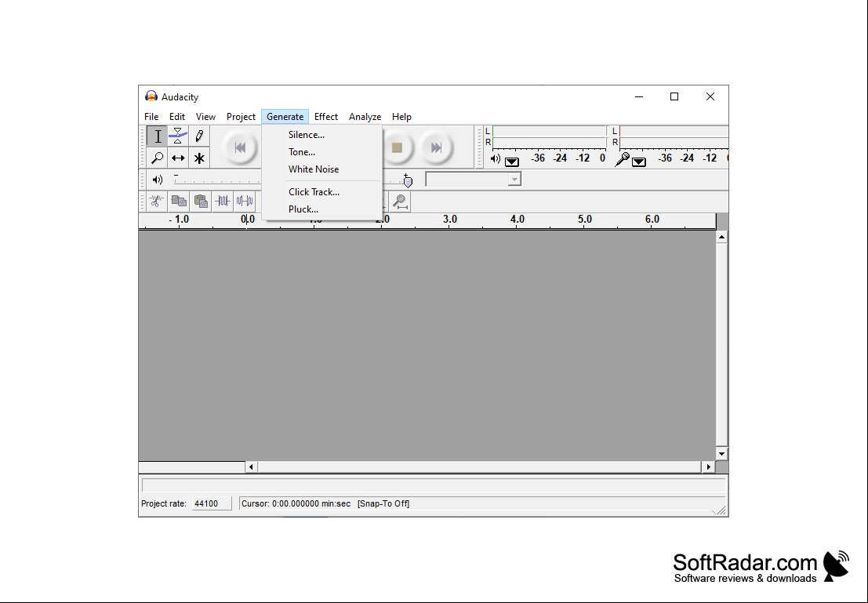Image resolution: width=868 pixels, height=603 pixels.
Task: Click the output speaker meter icon
Action: pyautogui.click(x=496, y=159)
